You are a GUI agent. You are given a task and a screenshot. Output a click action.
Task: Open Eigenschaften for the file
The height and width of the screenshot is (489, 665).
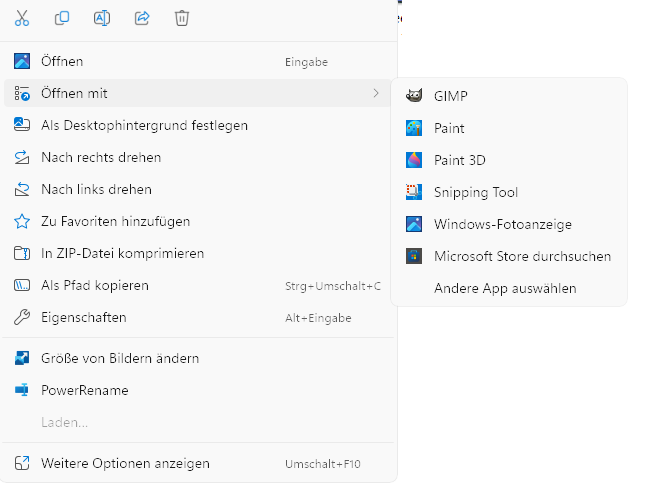point(83,317)
